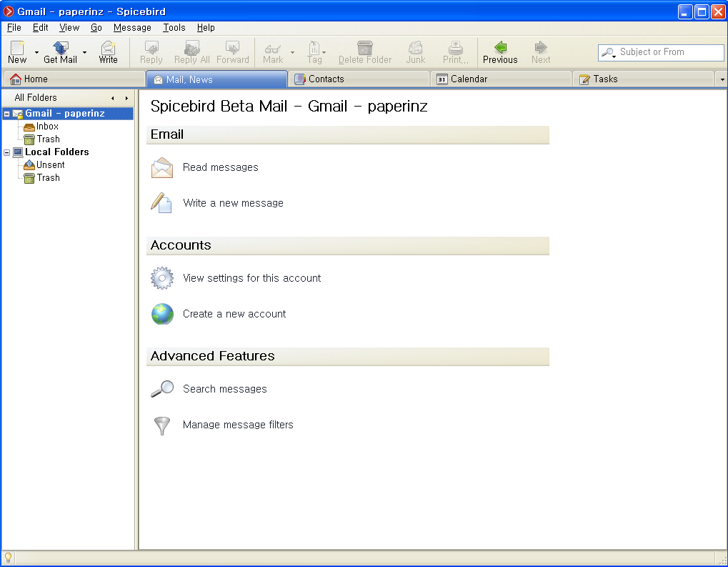Click the Next arrow toolbar icon
728x567 pixels.
[x=541, y=47]
